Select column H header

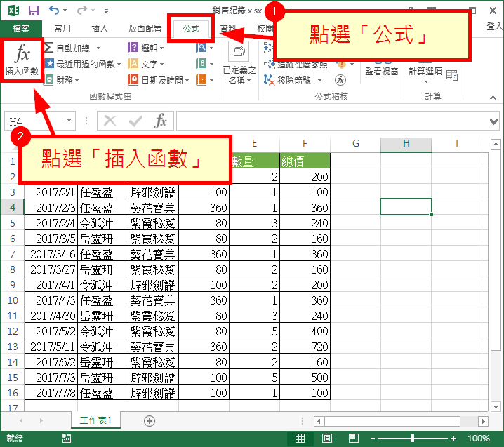coord(406,143)
